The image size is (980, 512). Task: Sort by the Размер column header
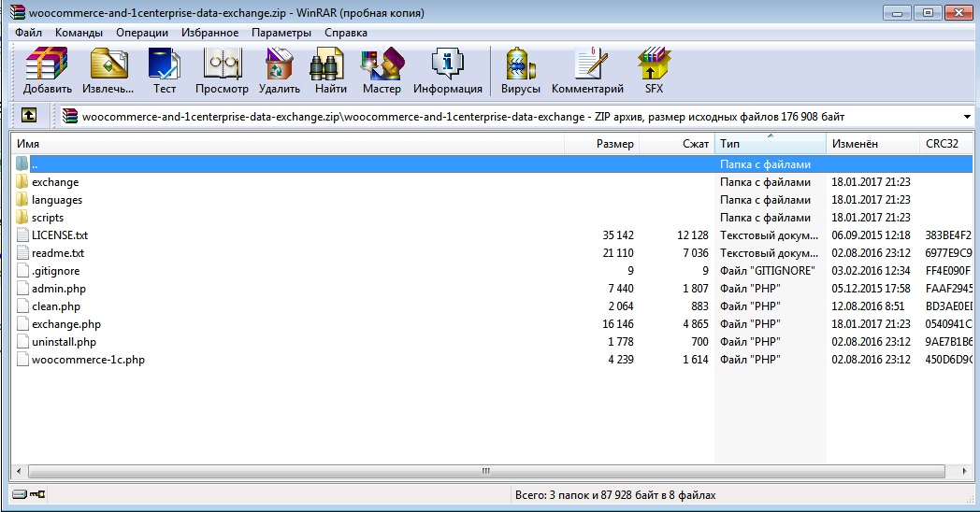click(x=602, y=144)
